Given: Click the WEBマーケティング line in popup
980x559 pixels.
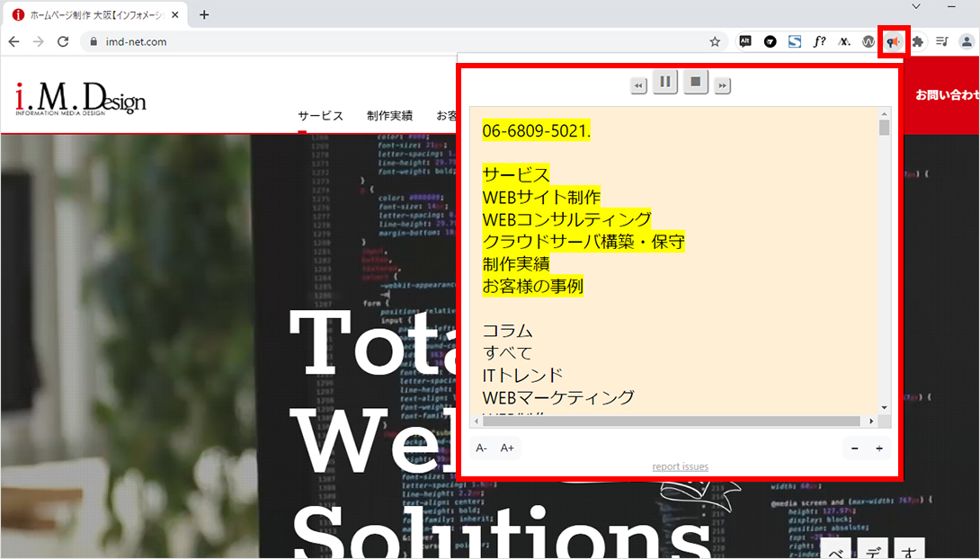Looking at the screenshot, I should click(x=558, y=397).
